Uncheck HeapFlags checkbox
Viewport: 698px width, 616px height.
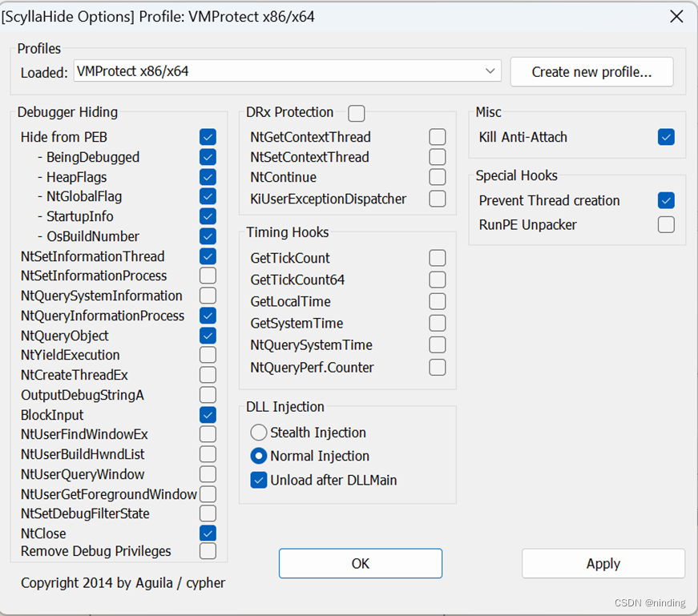coord(208,177)
